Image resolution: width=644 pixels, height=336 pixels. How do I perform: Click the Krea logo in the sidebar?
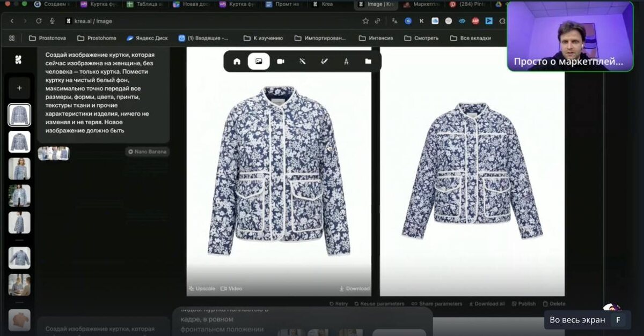pyautogui.click(x=19, y=59)
